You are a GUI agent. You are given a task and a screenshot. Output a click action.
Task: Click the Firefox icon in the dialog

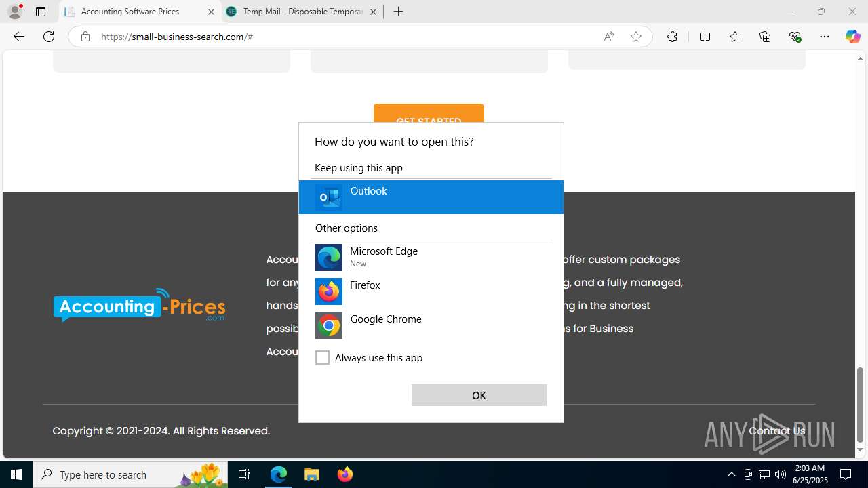point(329,291)
